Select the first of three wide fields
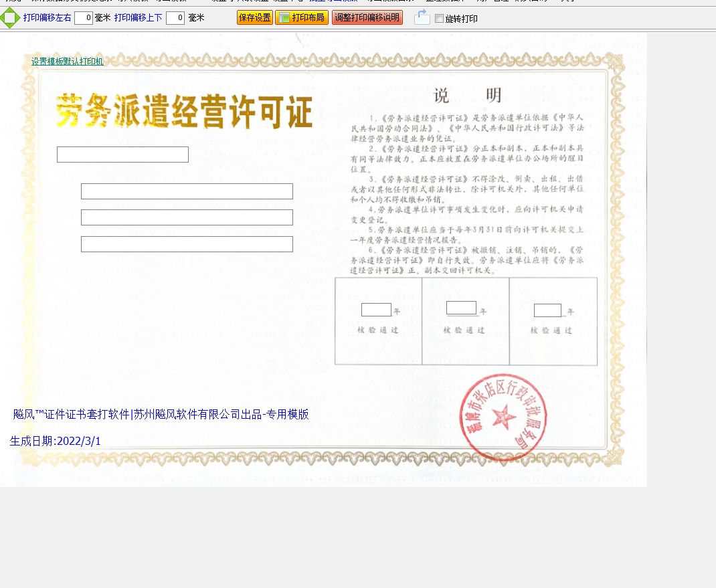 pos(187,191)
